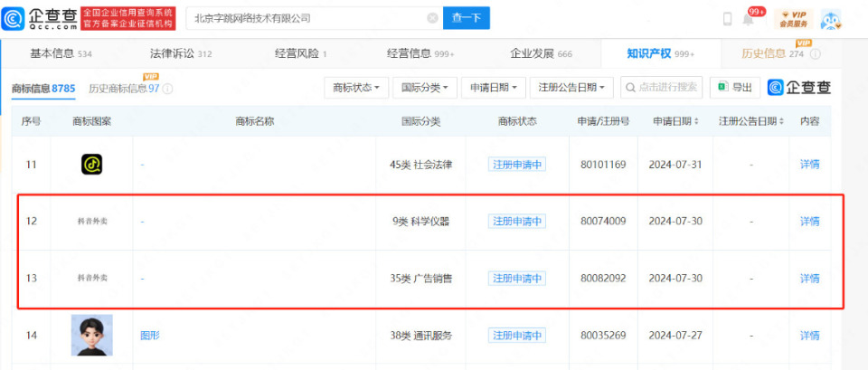Open 详情 for trademark 80082092
The height and width of the screenshot is (370, 868).
tap(810, 278)
